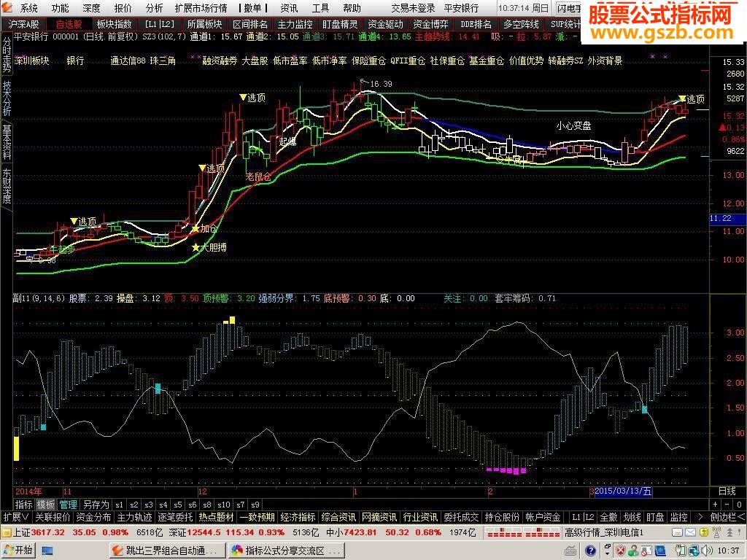Open the 扩展市场行情 menu
This screenshot has height=560, width=747.
tap(201, 8)
